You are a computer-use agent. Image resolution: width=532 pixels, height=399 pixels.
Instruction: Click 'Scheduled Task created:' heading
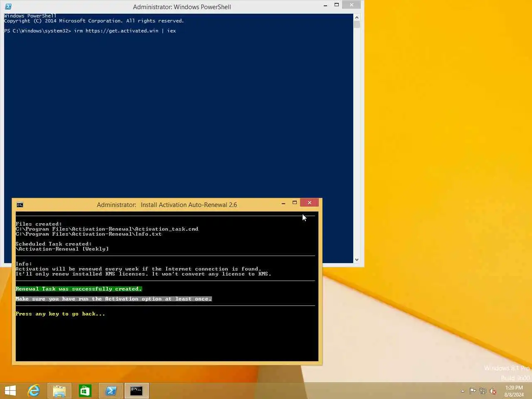(x=54, y=244)
